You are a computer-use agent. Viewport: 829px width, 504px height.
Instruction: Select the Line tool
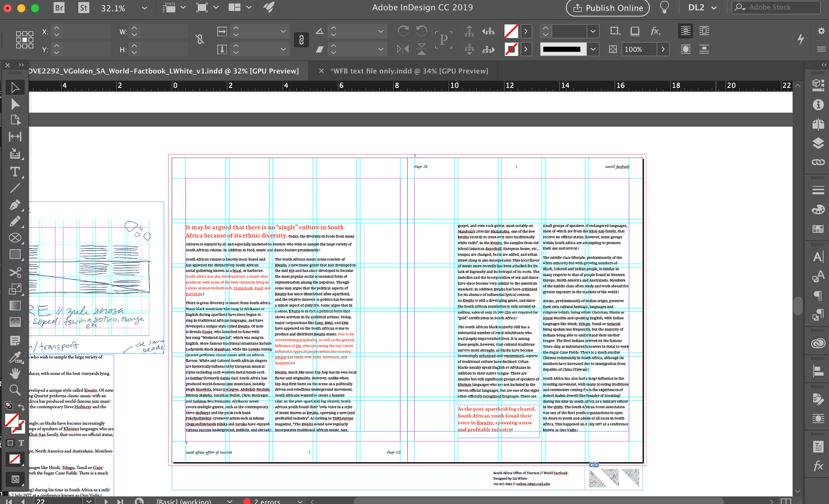(15, 188)
